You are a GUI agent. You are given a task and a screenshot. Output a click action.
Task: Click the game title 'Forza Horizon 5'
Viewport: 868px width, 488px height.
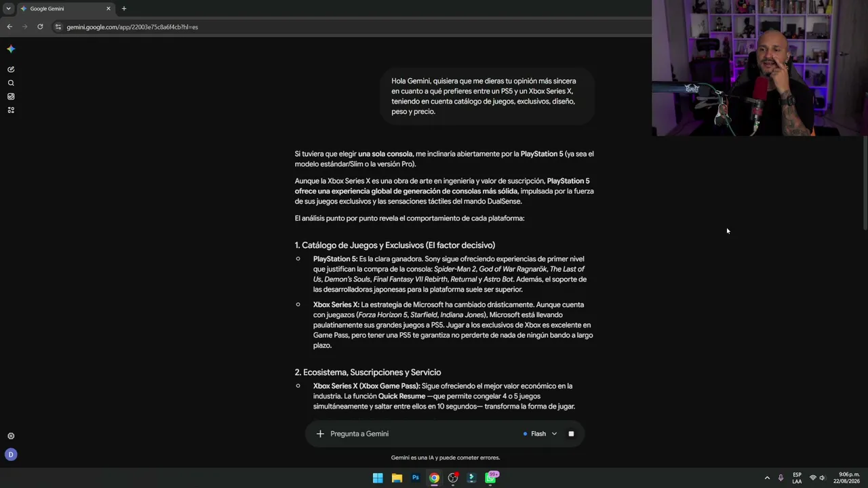[382, 314]
